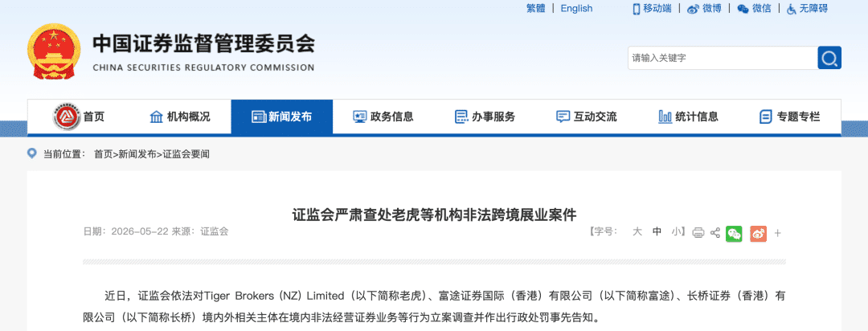The height and width of the screenshot is (331, 868).
Task: Open the 移动端 link text
Action: 657,8
